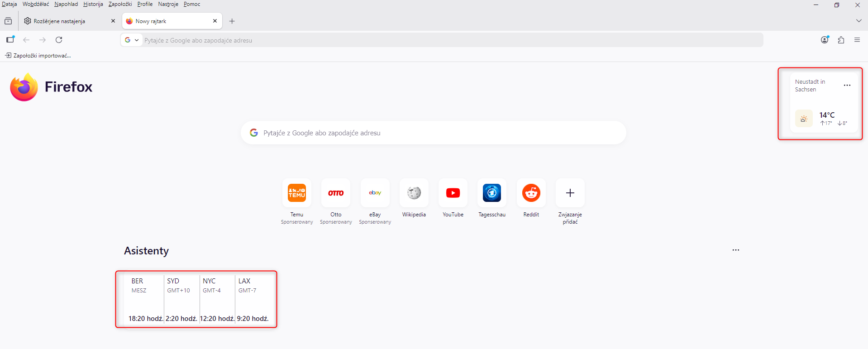Restore down the Firefox window
The image size is (868, 349).
point(837,5)
